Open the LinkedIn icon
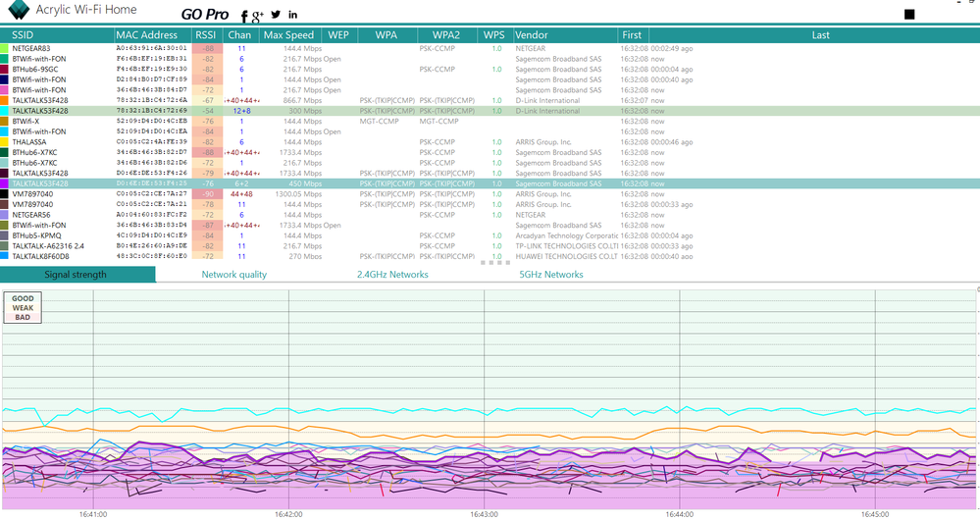Viewport: 980px width, 520px height. (x=292, y=15)
